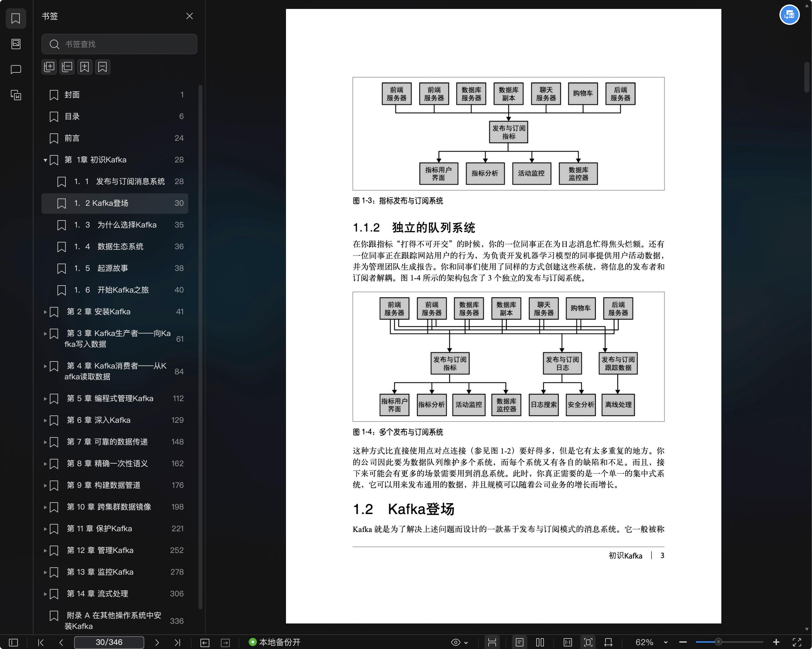The width and height of the screenshot is (812, 649).
Task: Fit page to width
Action: 608,642
